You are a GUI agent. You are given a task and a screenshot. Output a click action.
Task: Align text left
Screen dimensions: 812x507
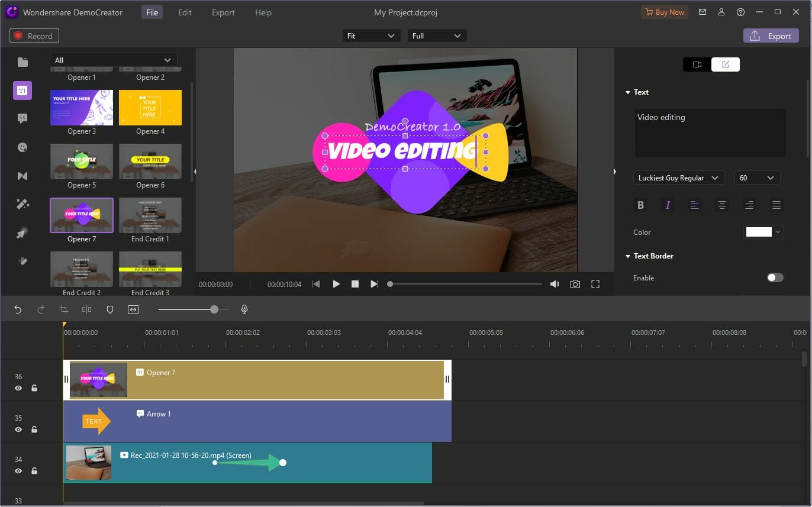coord(695,205)
